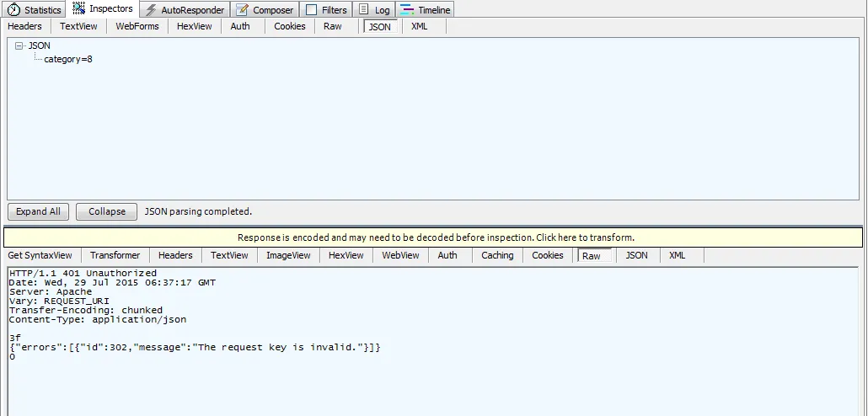This screenshot has width=868, height=416.
Task: Click the "Transfer-Encoding: chunked" line
Action: (86, 311)
